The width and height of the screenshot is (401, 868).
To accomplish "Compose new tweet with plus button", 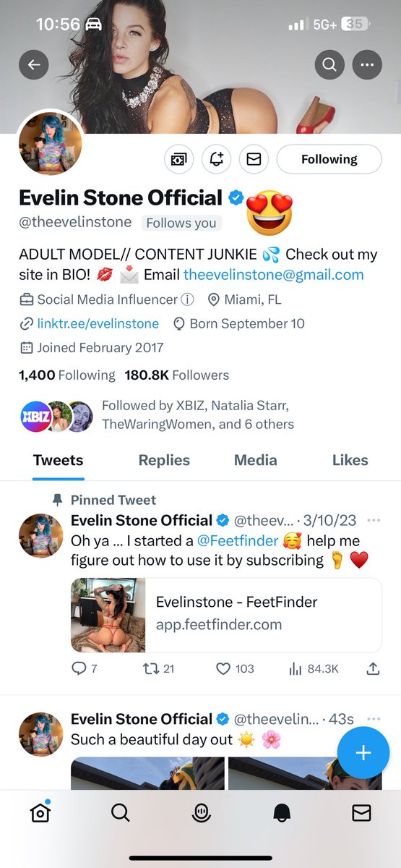I will point(363,754).
